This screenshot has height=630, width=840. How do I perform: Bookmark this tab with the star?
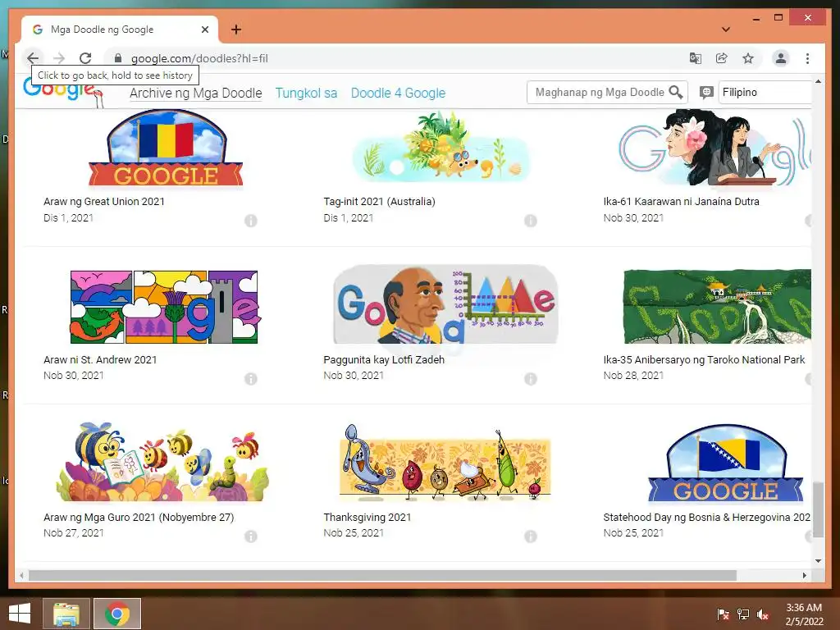(748, 58)
